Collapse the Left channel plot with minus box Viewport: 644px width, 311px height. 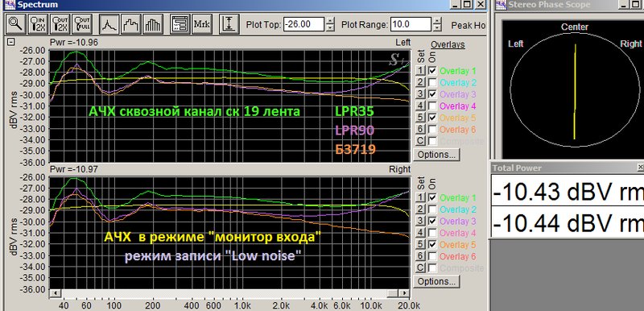coord(11,42)
